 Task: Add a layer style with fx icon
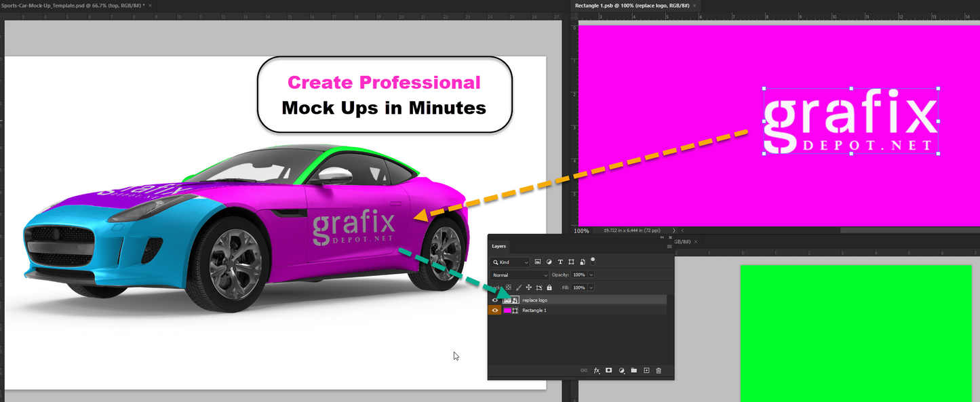(597, 371)
